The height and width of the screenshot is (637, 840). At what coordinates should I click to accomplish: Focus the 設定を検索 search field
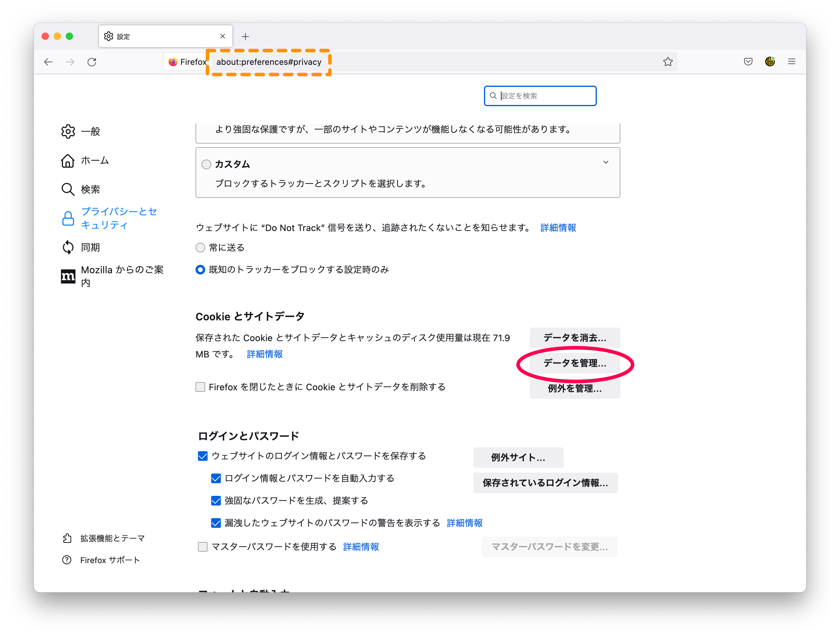coord(540,96)
